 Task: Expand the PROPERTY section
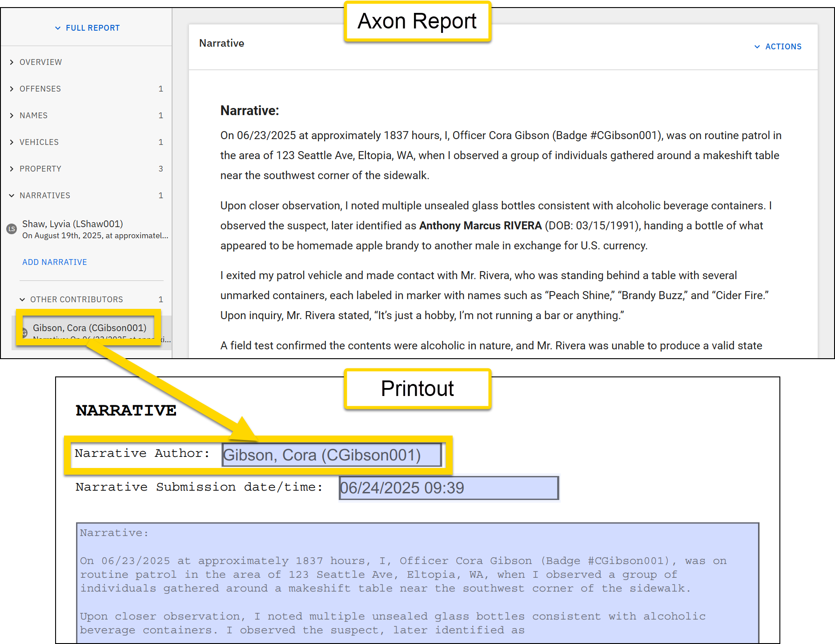click(12, 168)
